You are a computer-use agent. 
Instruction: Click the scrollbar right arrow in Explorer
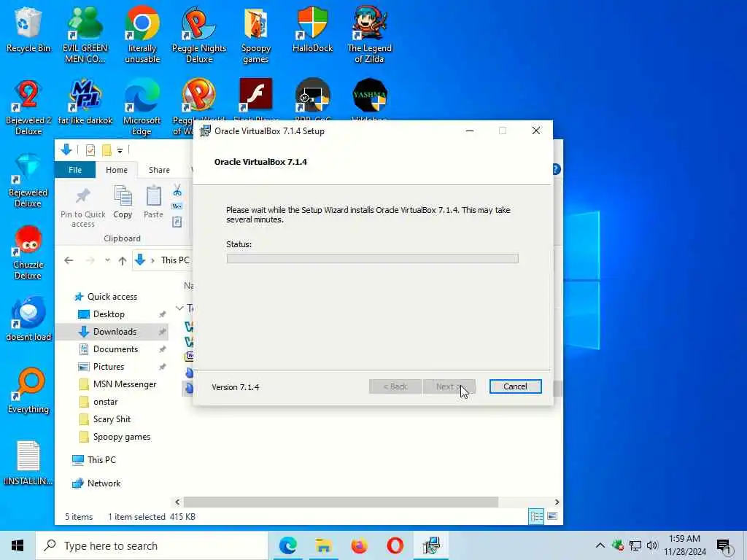557,502
